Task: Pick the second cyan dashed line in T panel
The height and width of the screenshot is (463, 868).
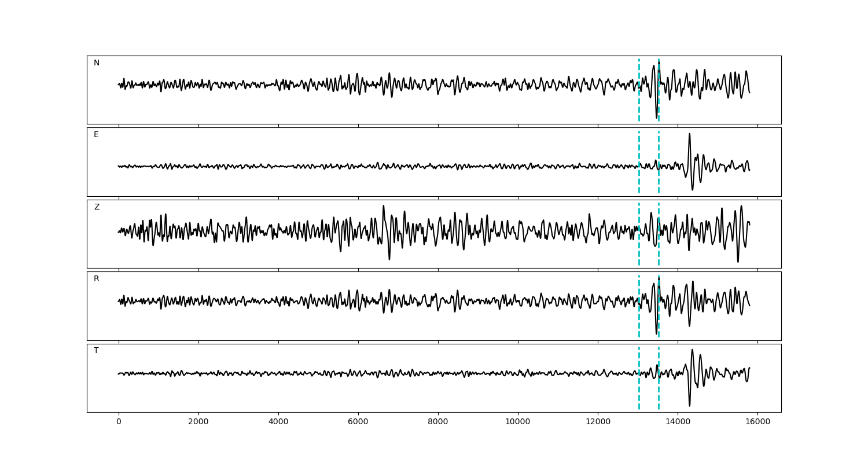Action: pos(659,378)
